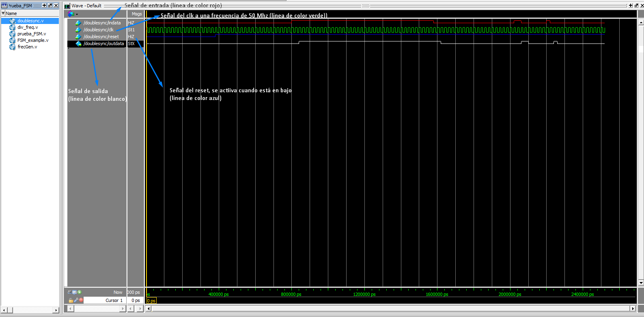Viewport: 644px width, 317px height.
Task: Click the HiZ value of reset
Action: tap(131, 37)
